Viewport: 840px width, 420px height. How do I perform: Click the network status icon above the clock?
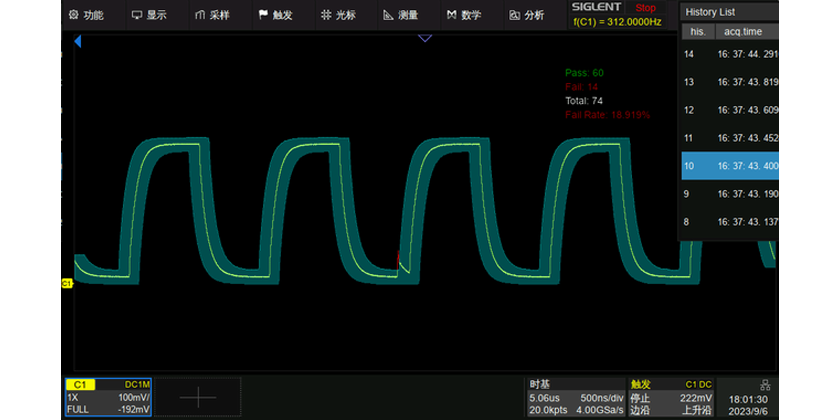tap(764, 384)
